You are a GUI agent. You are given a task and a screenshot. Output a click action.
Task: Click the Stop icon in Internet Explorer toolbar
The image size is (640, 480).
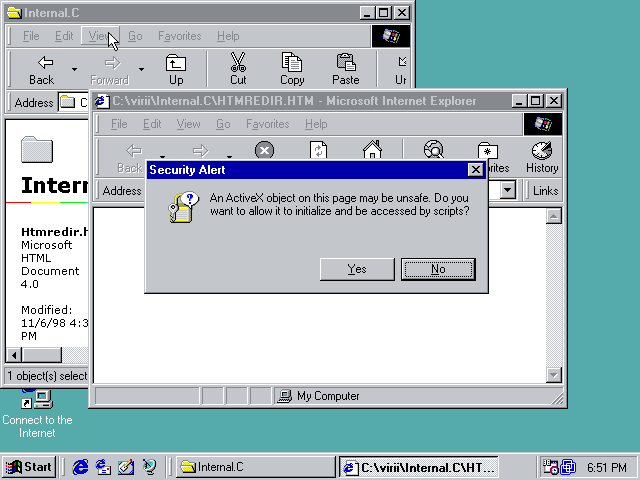tap(264, 150)
